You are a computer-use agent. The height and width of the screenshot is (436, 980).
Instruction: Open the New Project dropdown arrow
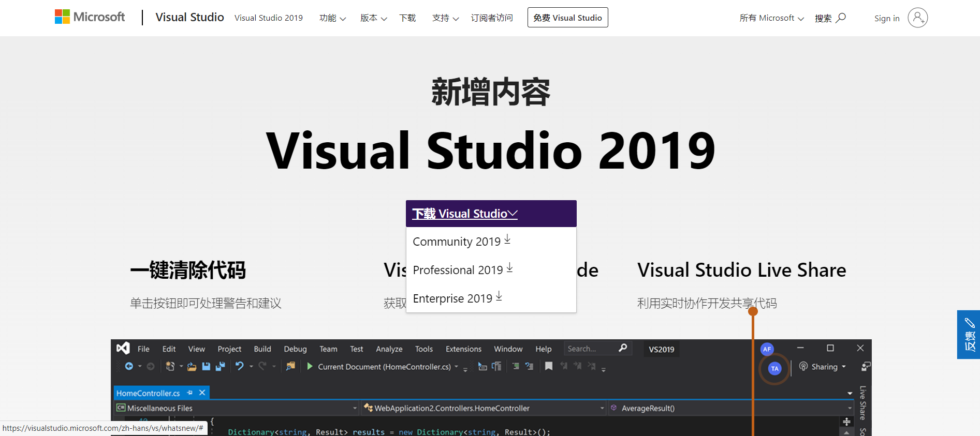[x=181, y=367]
